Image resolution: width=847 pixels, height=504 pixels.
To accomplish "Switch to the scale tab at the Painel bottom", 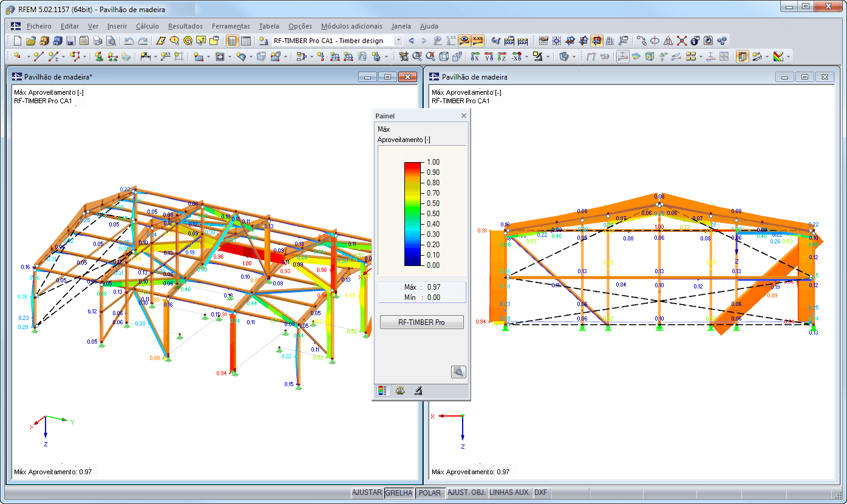I will (400, 390).
